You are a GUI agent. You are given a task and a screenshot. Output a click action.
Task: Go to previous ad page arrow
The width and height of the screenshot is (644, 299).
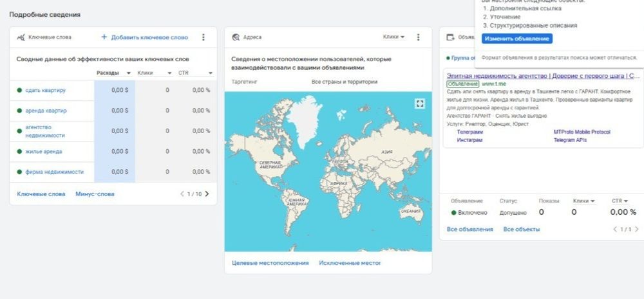615,230
